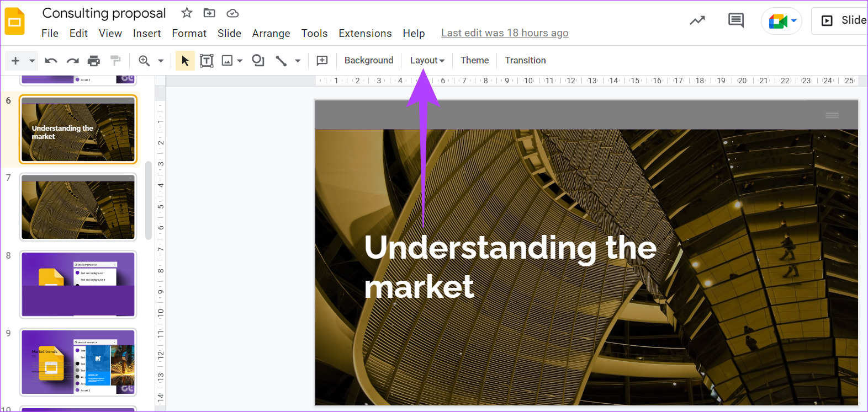Viewport: 868px width, 412px height.
Task: Open the Layout dropdown
Action: click(x=427, y=60)
